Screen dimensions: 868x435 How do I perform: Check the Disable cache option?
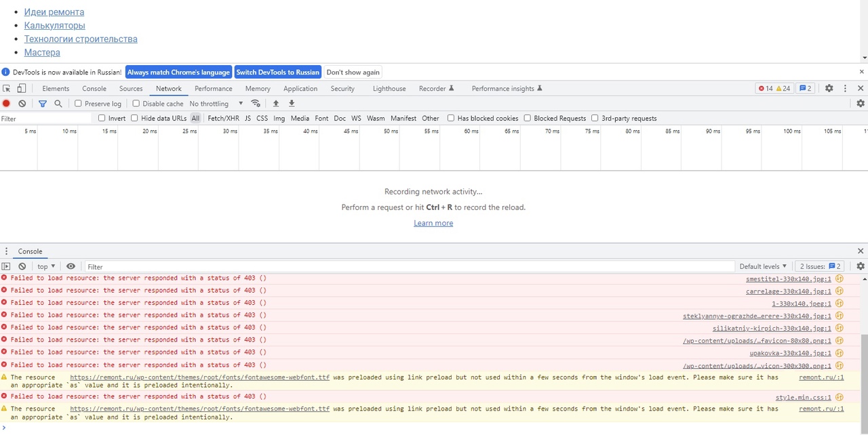pyautogui.click(x=136, y=104)
